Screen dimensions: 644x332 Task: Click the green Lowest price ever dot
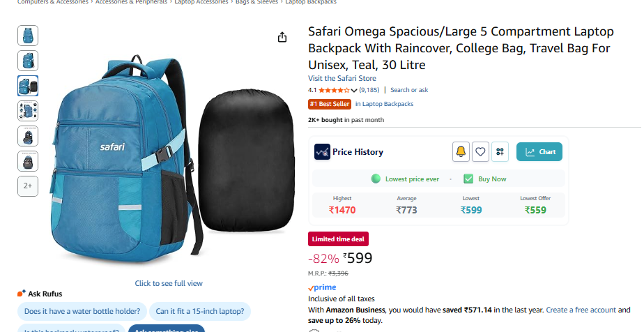(x=376, y=179)
